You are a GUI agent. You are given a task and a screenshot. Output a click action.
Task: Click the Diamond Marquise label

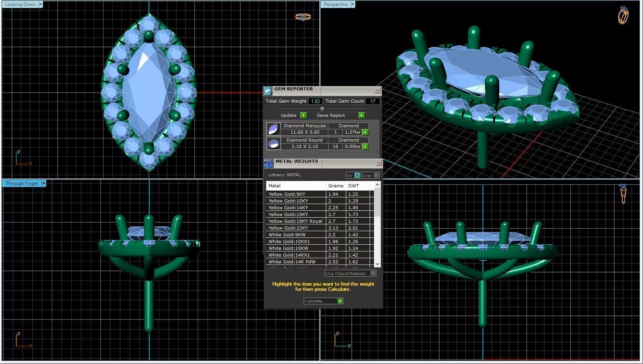[x=305, y=126]
